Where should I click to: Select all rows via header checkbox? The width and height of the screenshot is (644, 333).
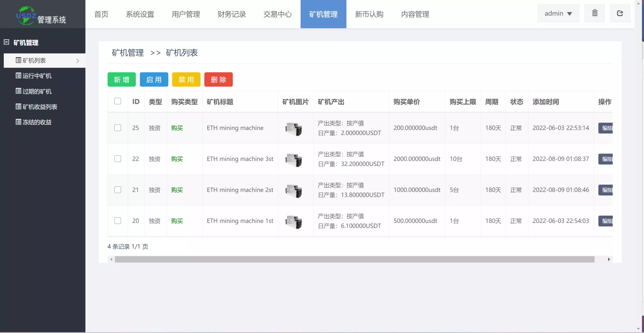point(118,101)
